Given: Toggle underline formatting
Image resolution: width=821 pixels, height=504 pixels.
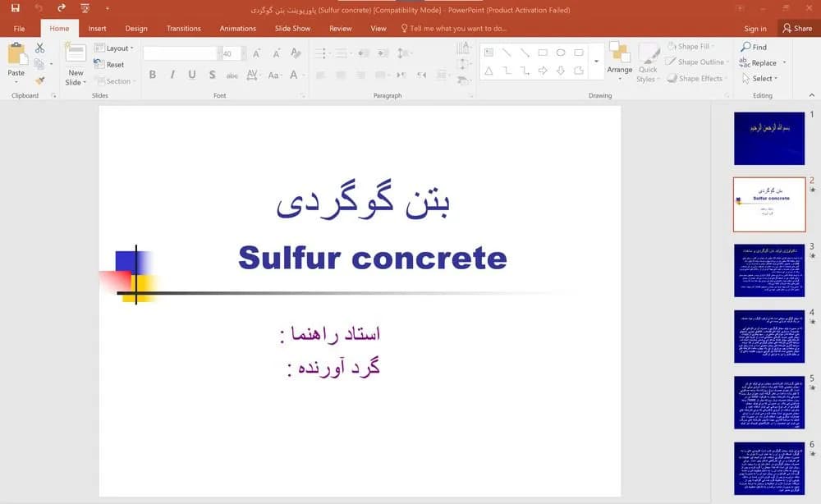Looking at the screenshot, I should point(192,75).
